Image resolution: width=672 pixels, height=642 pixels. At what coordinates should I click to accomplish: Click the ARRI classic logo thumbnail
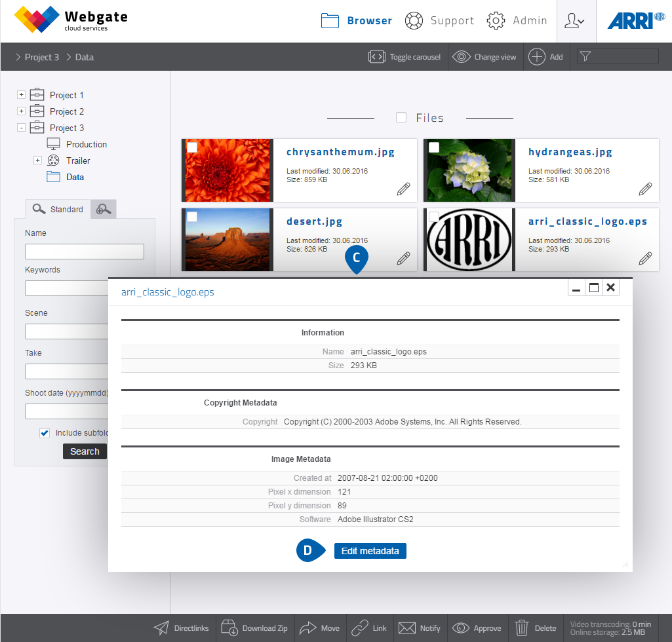point(469,239)
